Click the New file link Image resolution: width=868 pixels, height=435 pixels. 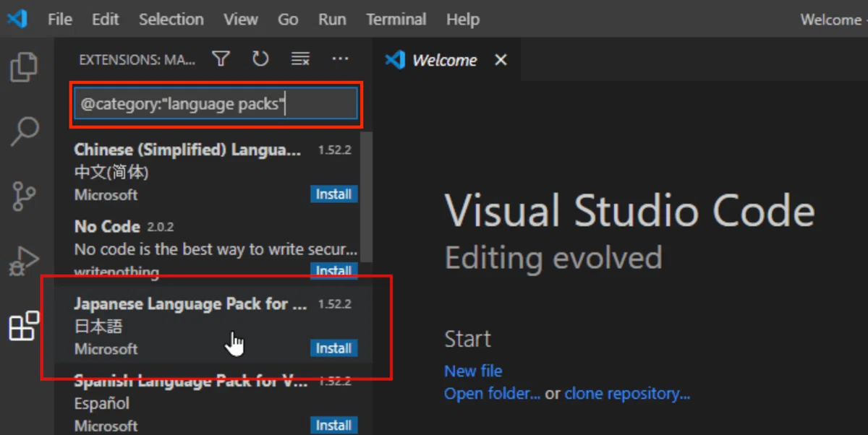tap(473, 371)
